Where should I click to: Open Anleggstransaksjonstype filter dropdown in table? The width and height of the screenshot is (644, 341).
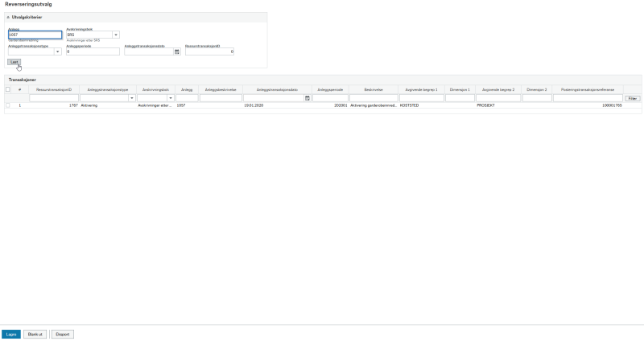(132, 98)
